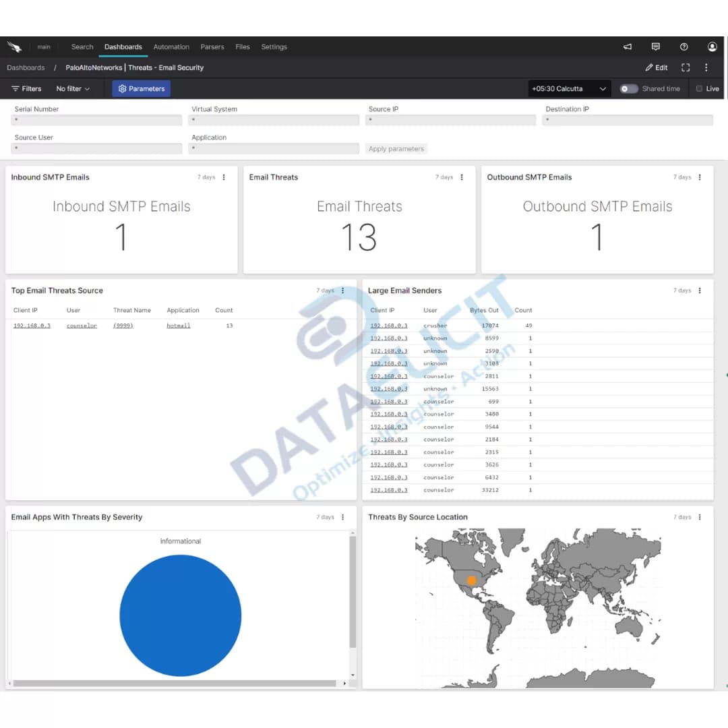This screenshot has height=728, width=728.
Task: Click the announcements megaphone icon
Action: (x=627, y=47)
